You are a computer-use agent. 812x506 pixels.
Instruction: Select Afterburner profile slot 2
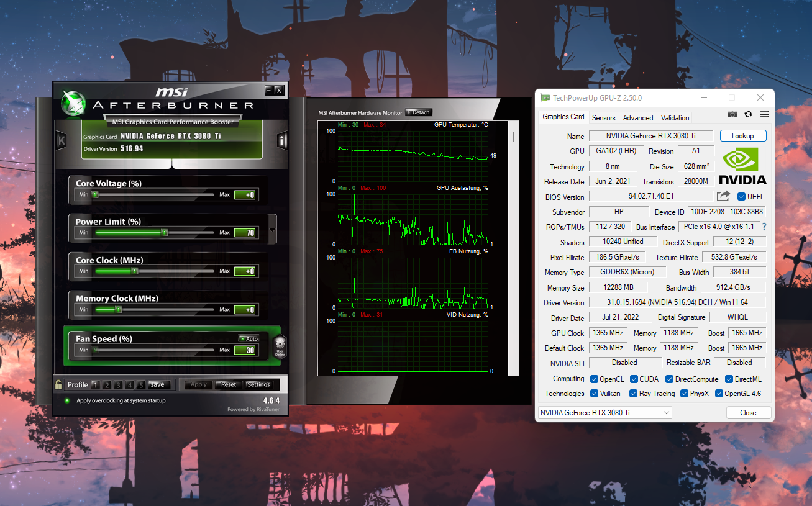(x=106, y=384)
